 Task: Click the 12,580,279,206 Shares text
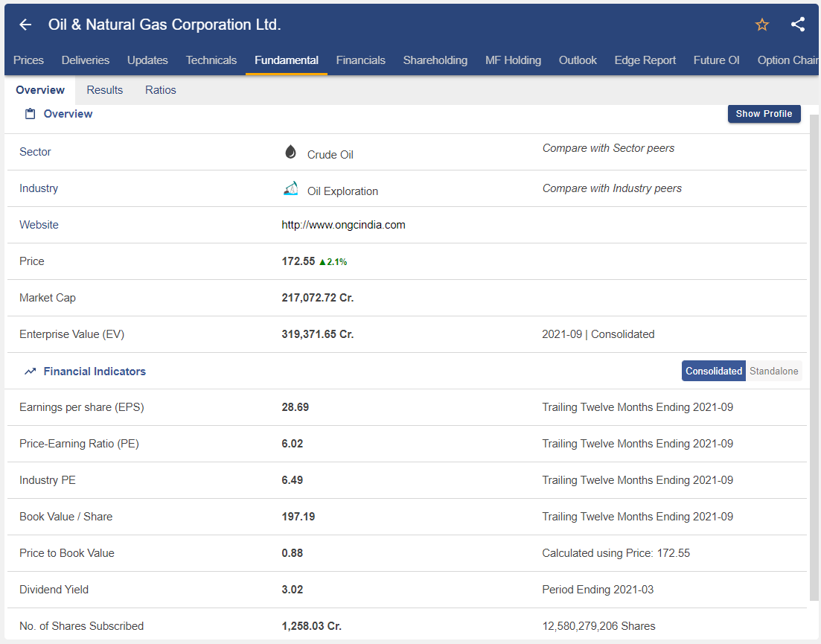(598, 626)
